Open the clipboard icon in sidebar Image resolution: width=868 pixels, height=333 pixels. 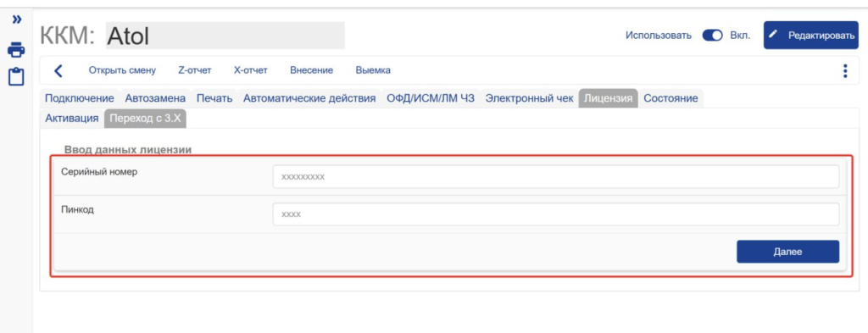(x=16, y=76)
